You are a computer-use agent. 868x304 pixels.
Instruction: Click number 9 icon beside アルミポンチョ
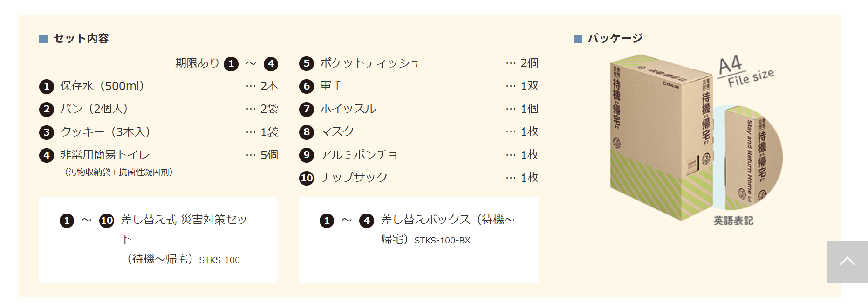click(x=306, y=155)
